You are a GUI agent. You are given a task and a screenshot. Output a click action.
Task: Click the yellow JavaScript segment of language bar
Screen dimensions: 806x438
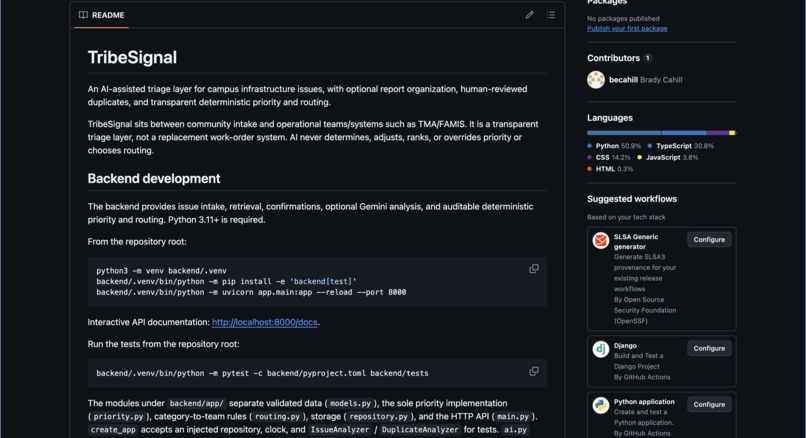(732, 133)
